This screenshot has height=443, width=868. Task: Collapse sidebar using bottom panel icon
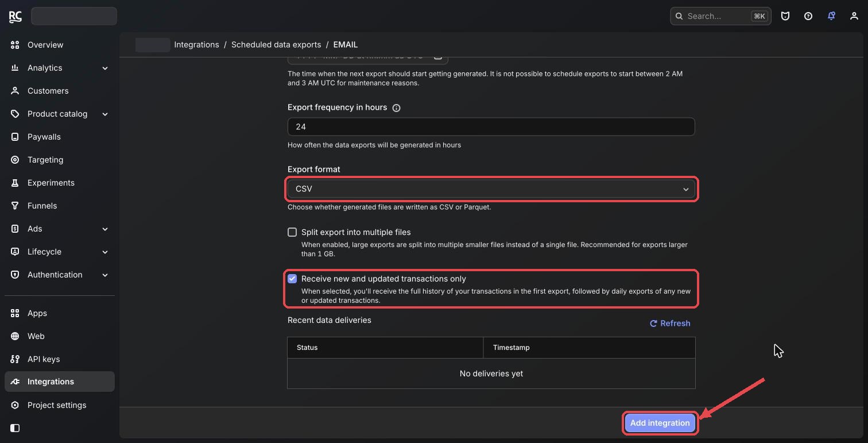point(15,428)
